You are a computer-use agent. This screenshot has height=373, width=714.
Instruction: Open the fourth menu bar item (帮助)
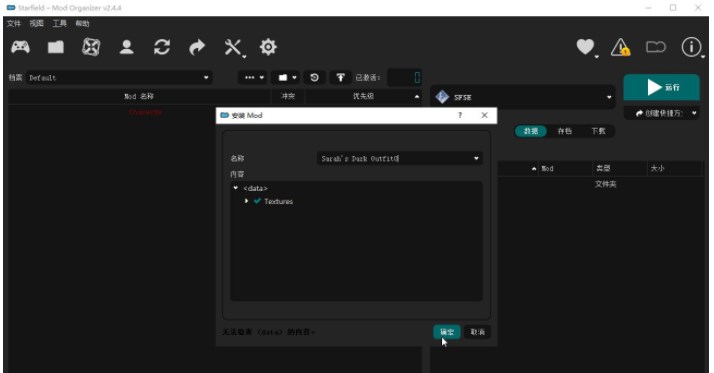pos(82,23)
